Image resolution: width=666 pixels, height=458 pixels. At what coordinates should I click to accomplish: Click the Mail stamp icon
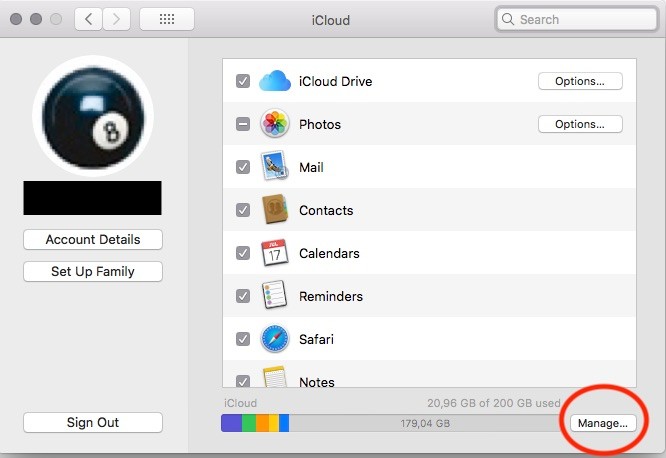click(274, 166)
